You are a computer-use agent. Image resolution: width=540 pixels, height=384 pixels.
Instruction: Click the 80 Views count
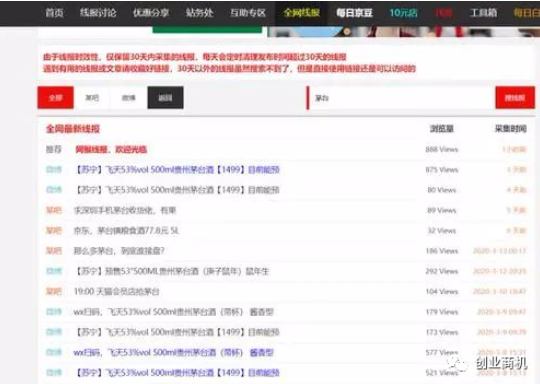(442, 190)
